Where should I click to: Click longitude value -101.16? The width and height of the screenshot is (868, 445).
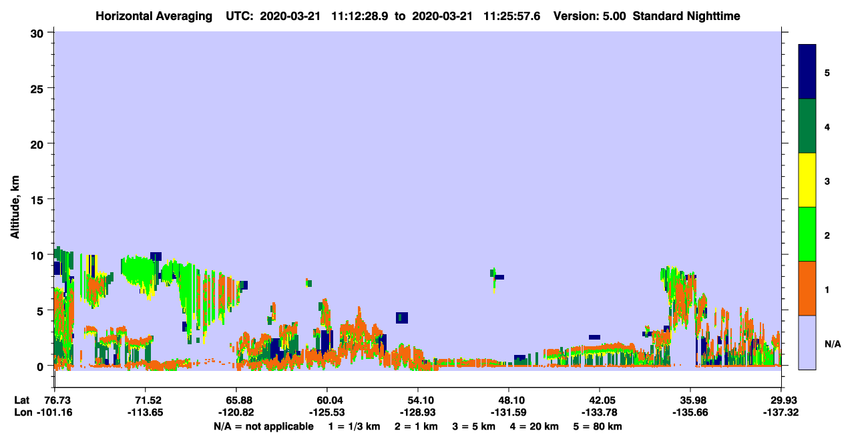[55, 412]
